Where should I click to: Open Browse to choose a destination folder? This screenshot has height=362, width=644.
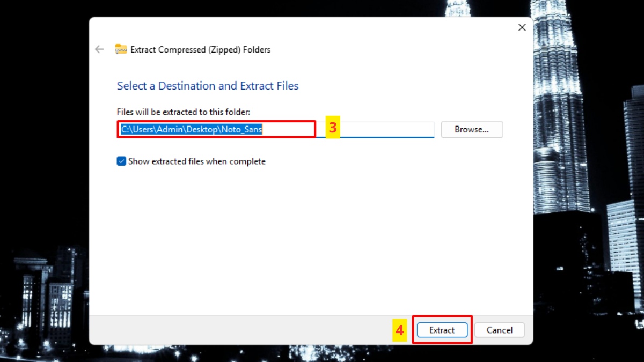(471, 129)
